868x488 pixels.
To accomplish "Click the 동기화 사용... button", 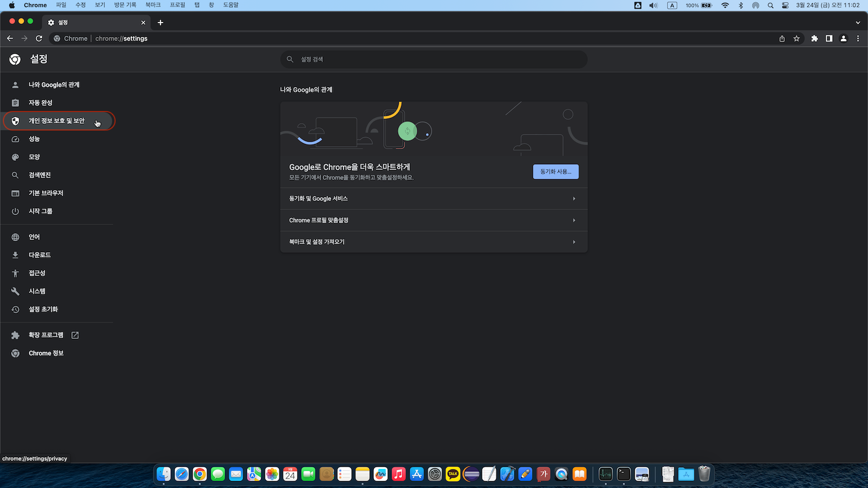I will pyautogui.click(x=556, y=172).
